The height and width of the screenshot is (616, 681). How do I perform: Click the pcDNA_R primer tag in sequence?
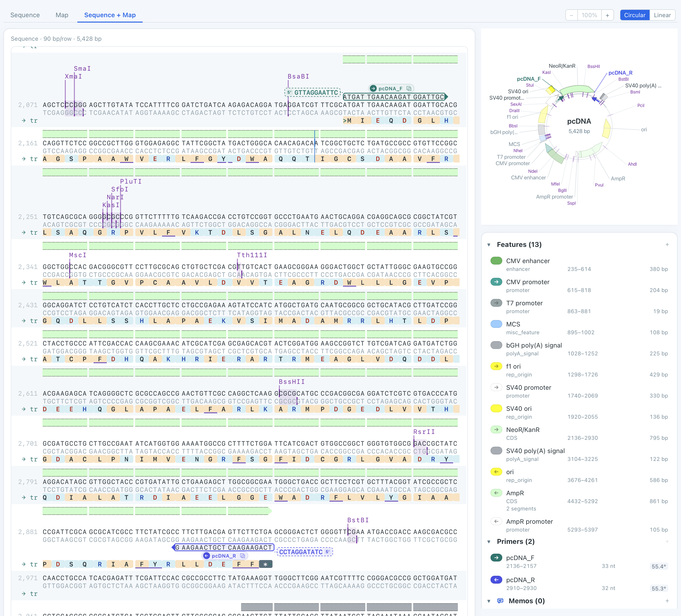click(x=224, y=556)
